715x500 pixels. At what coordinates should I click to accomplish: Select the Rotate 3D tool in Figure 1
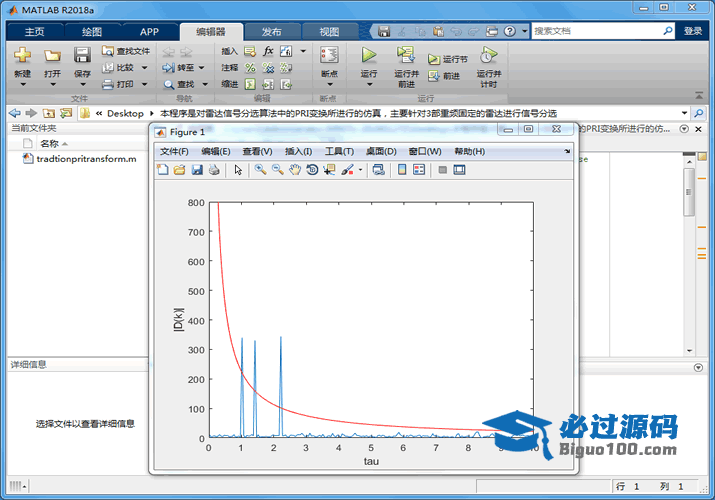tap(312, 170)
